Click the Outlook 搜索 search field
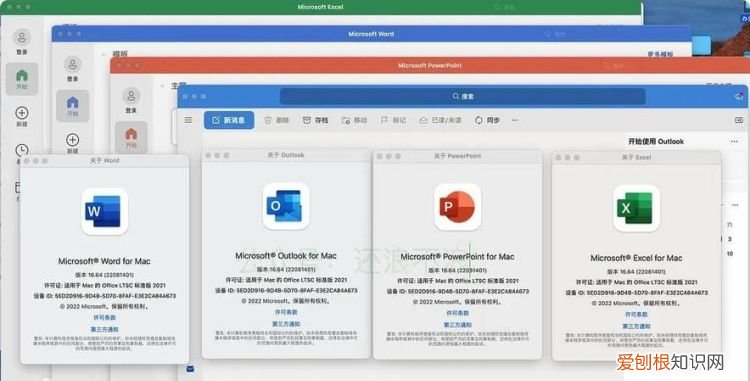Image resolution: width=750 pixels, height=381 pixels. 463,96
